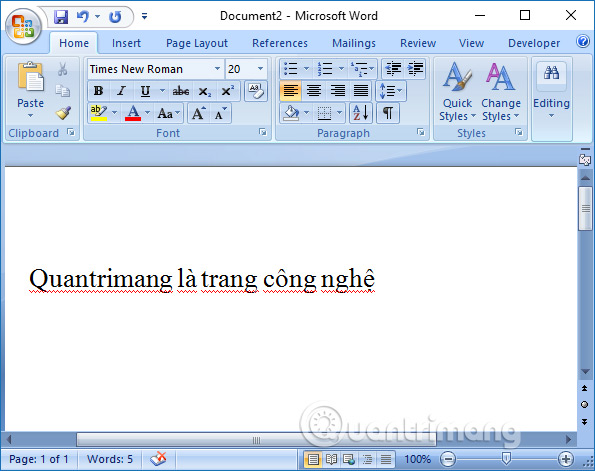The image size is (595, 471).
Task: Switch to Full Screen Reading view
Action: pos(331,460)
